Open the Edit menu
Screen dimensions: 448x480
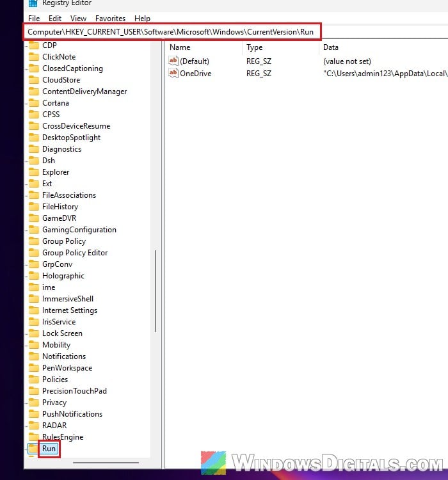point(55,19)
